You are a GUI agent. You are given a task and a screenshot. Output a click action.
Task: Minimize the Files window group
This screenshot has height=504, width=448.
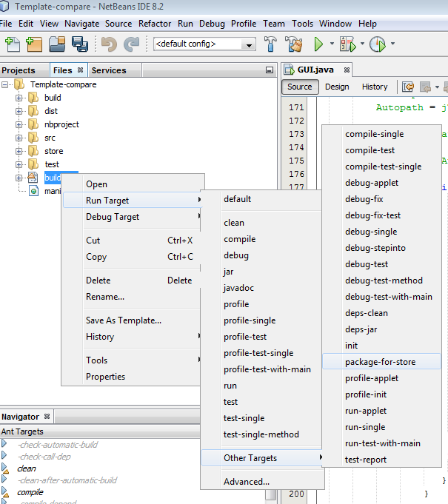(x=270, y=70)
